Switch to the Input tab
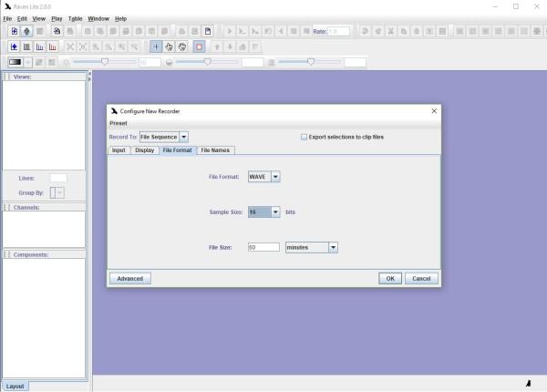Viewport: 547px width, 392px height. click(119, 150)
